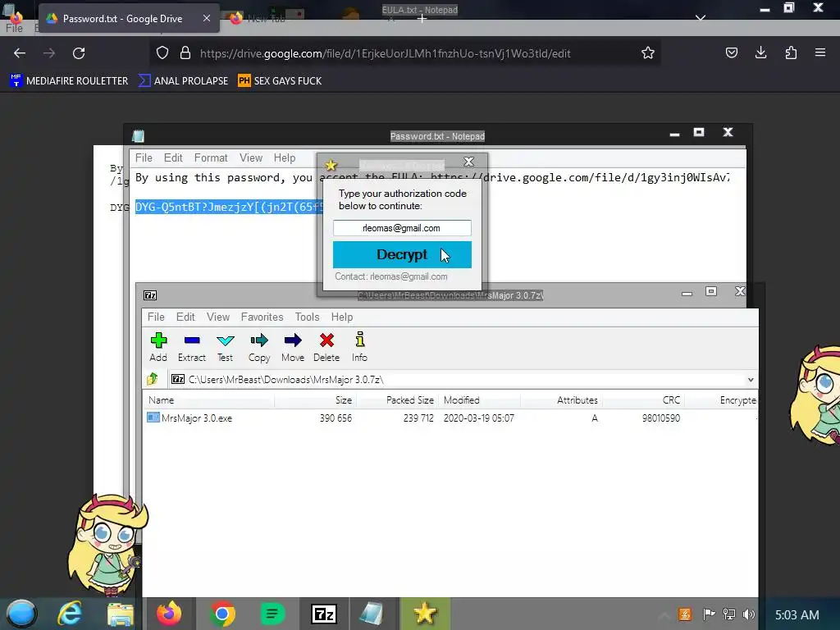840x630 pixels.
Task: Open Tools menu in 7-Zip
Action: (x=307, y=317)
